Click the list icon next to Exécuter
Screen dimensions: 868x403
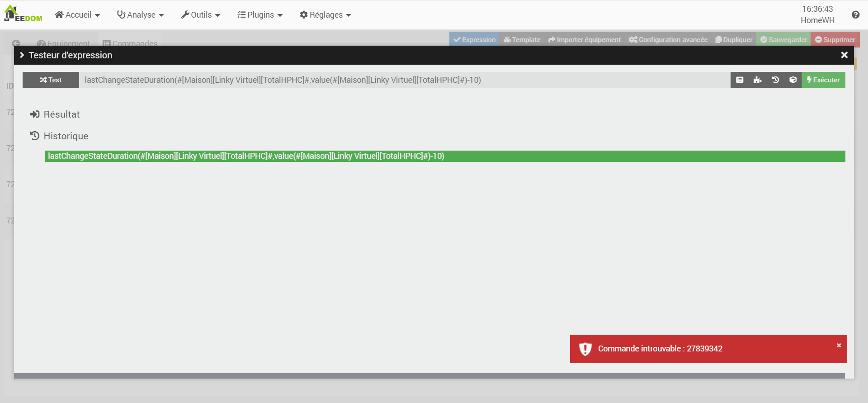tap(740, 80)
